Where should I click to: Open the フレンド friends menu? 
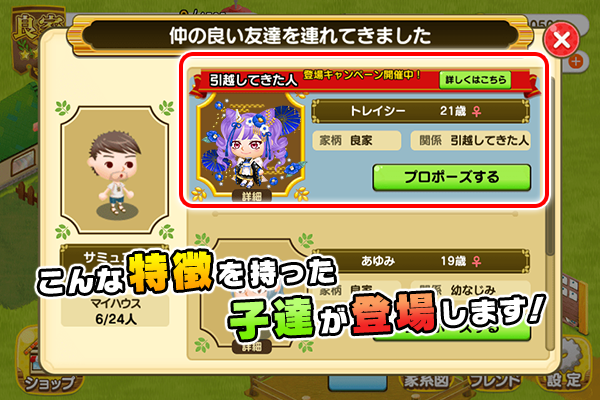point(496,381)
